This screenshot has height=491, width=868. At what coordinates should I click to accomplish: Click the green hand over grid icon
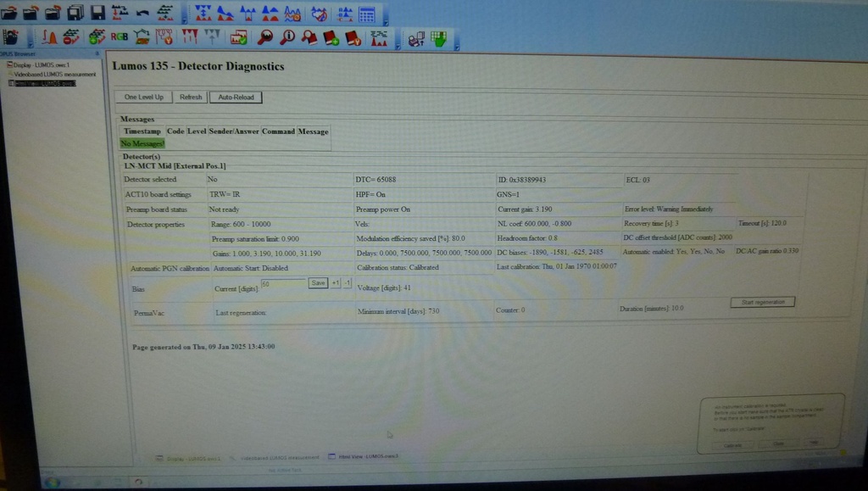coord(438,39)
